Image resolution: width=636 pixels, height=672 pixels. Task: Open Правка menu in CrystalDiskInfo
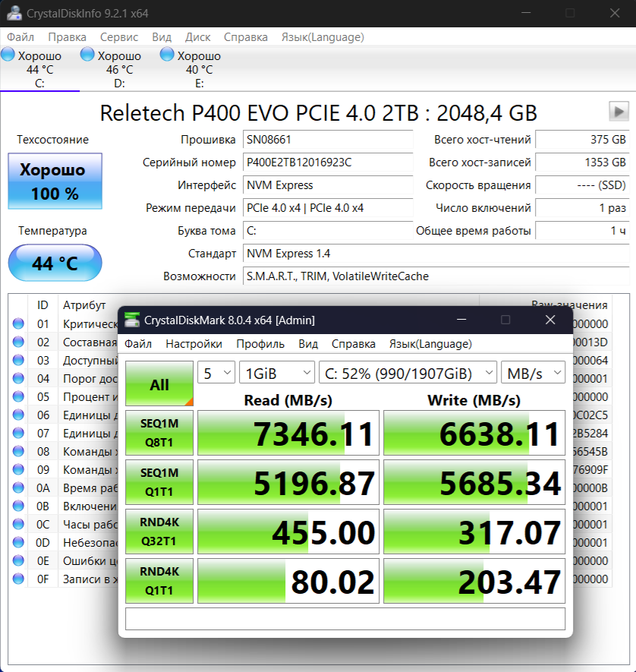point(67,37)
